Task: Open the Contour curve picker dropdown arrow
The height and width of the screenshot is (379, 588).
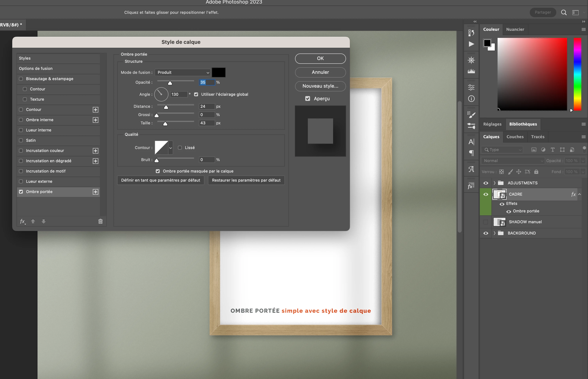Action: point(171,148)
